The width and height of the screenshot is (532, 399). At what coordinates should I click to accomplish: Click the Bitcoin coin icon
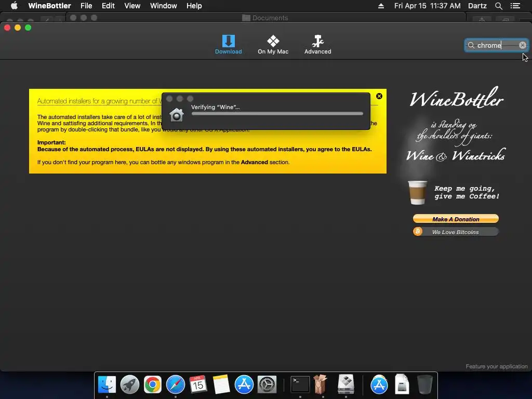(x=418, y=231)
